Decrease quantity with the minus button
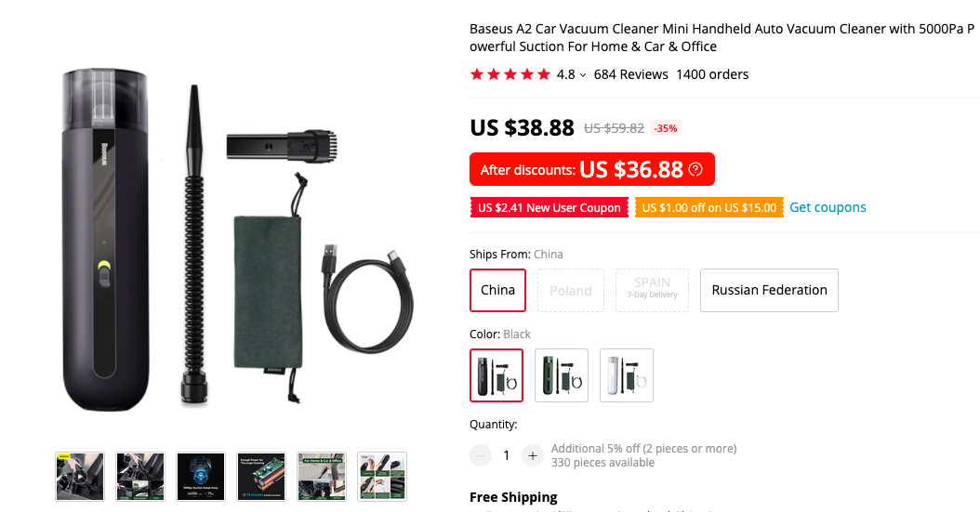This screenshot has width=980, height=512. pos(481,456)
